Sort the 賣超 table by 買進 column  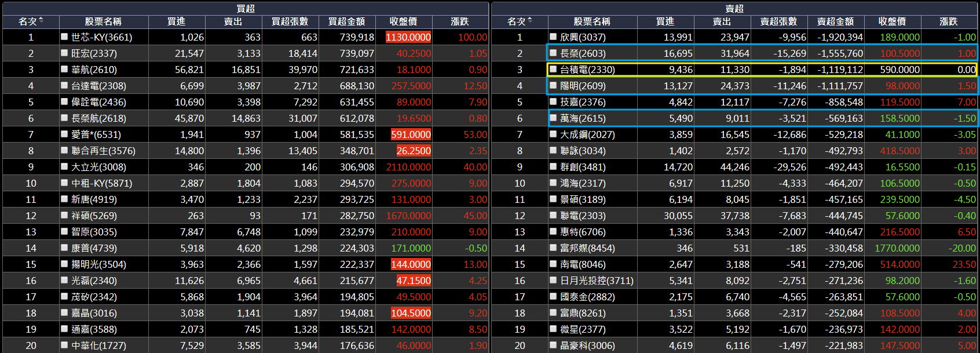[665, 21]
